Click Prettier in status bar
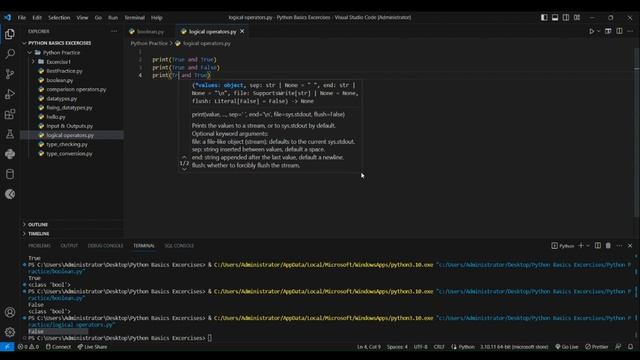640x360 pixels. 597,347
